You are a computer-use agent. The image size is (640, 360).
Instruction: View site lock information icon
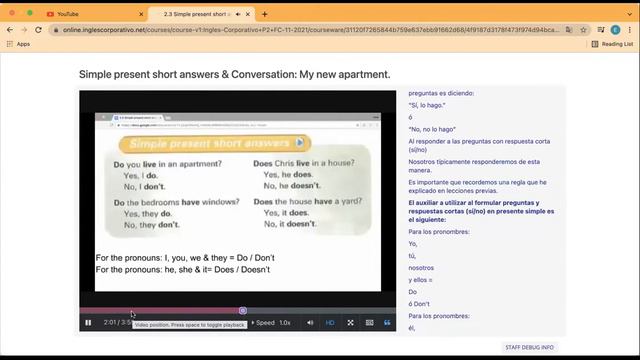pyautogui.click(x=56, y=30)
